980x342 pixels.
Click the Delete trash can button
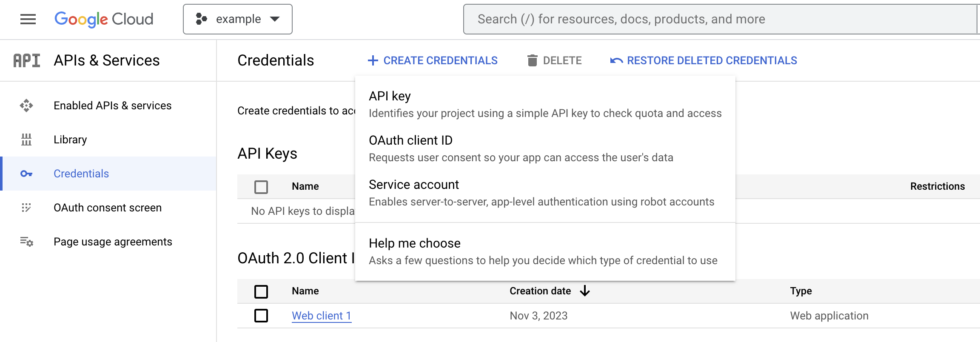point(555,60)
